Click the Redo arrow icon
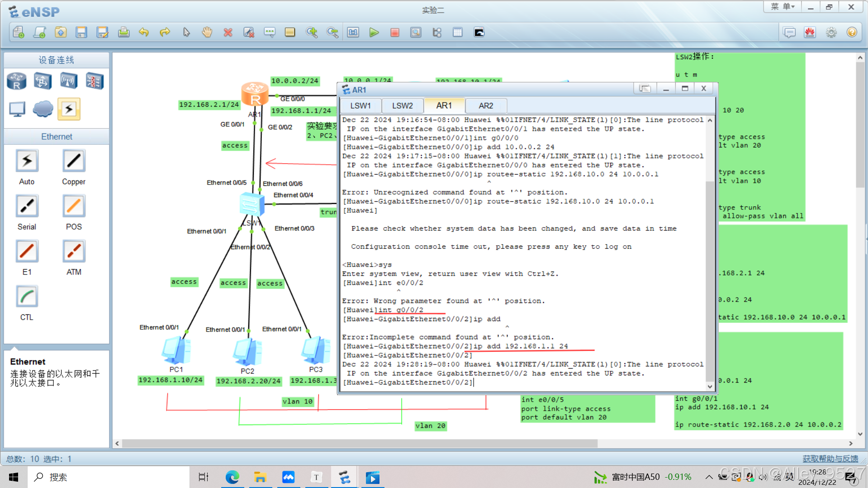 pyautogui.click(x=165, y=32)
